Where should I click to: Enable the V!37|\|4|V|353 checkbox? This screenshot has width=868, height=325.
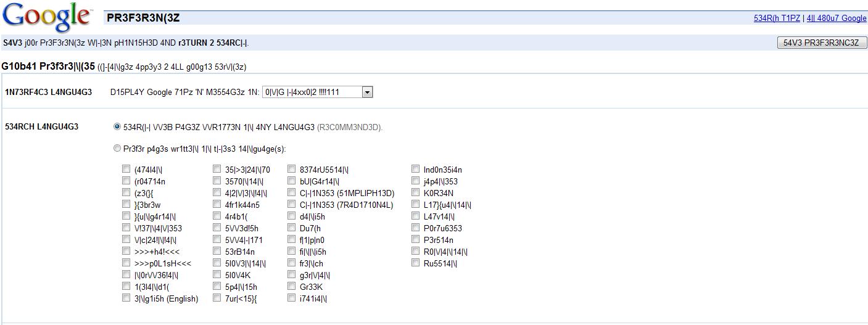tap(126, 228)
